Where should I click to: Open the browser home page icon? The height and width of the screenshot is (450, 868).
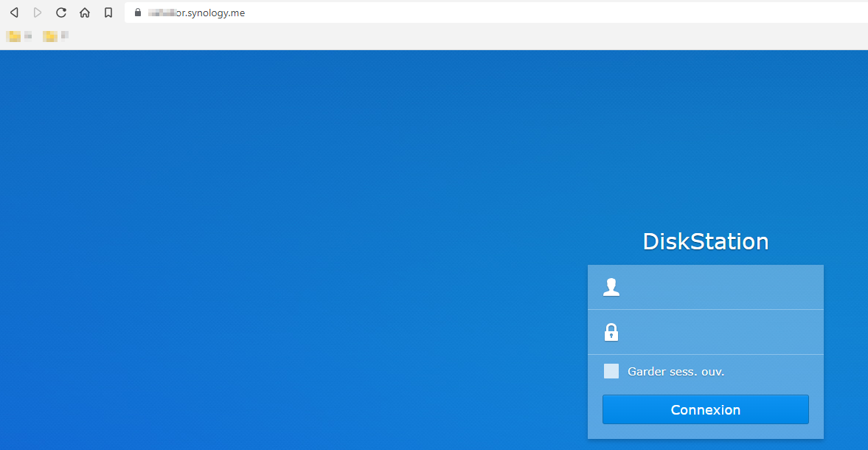click(x=85, y=13)
